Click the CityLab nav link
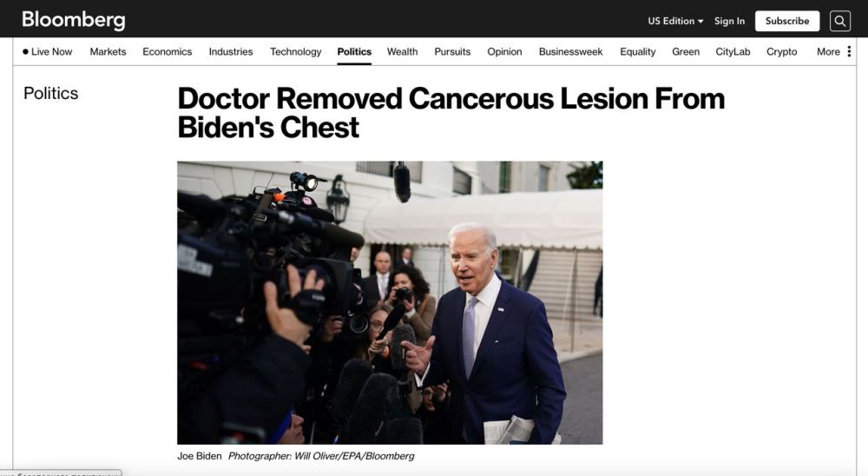 [733, 51]
